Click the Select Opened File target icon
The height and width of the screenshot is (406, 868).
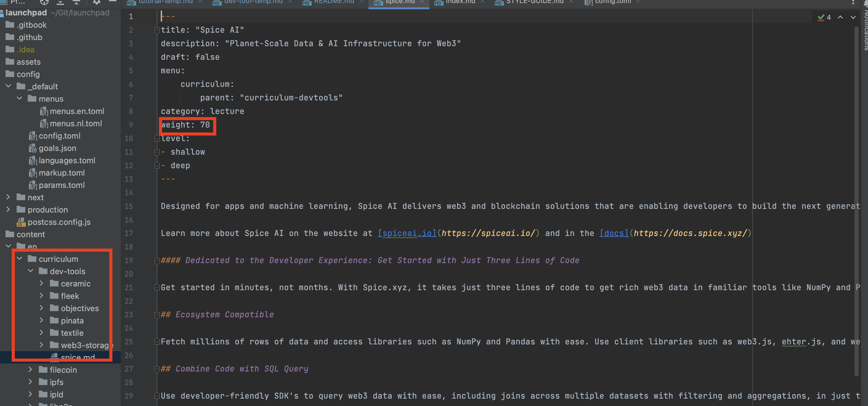coord(44,2)
